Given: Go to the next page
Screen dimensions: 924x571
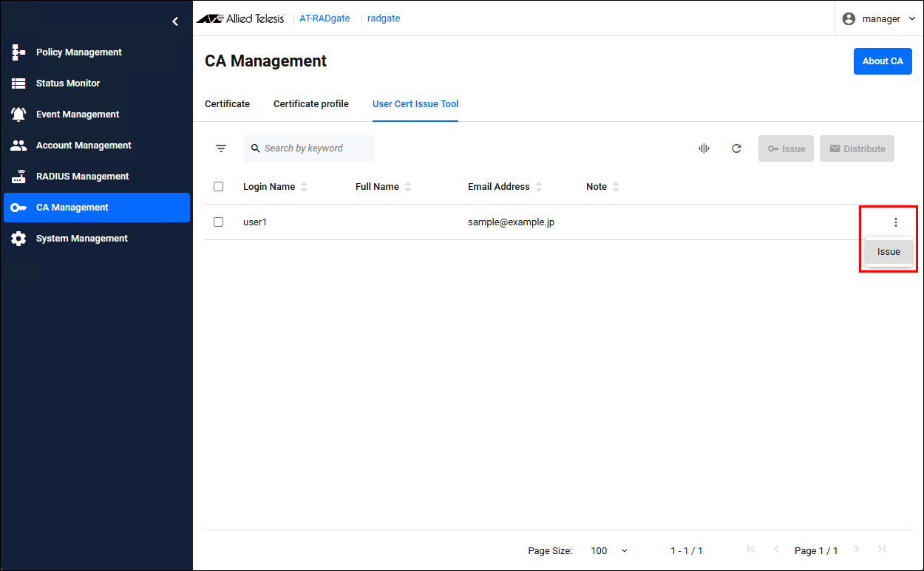Looking at the screenshot, I should click(857, 550).
